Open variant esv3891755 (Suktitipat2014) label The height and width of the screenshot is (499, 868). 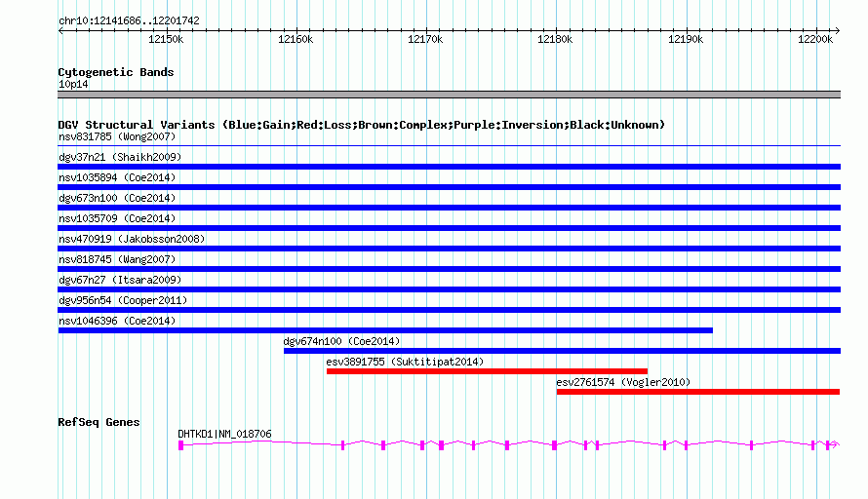[405, 362]
